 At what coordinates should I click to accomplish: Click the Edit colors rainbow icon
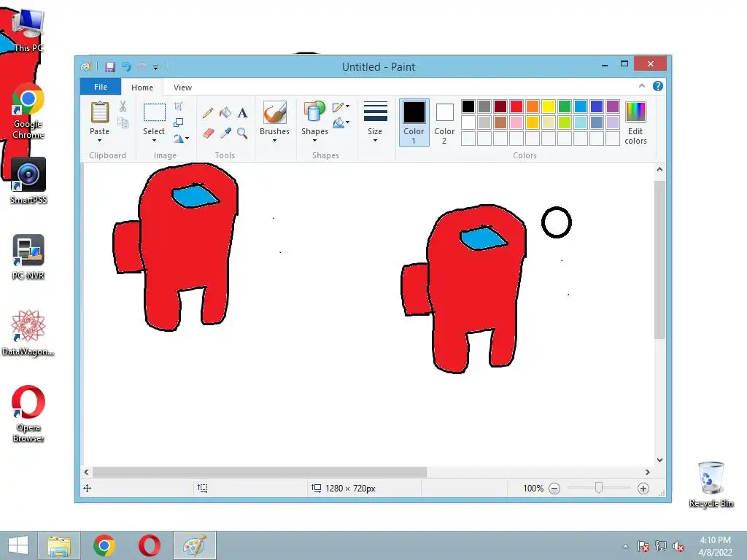pyautogui.click(x=635, y=112)
